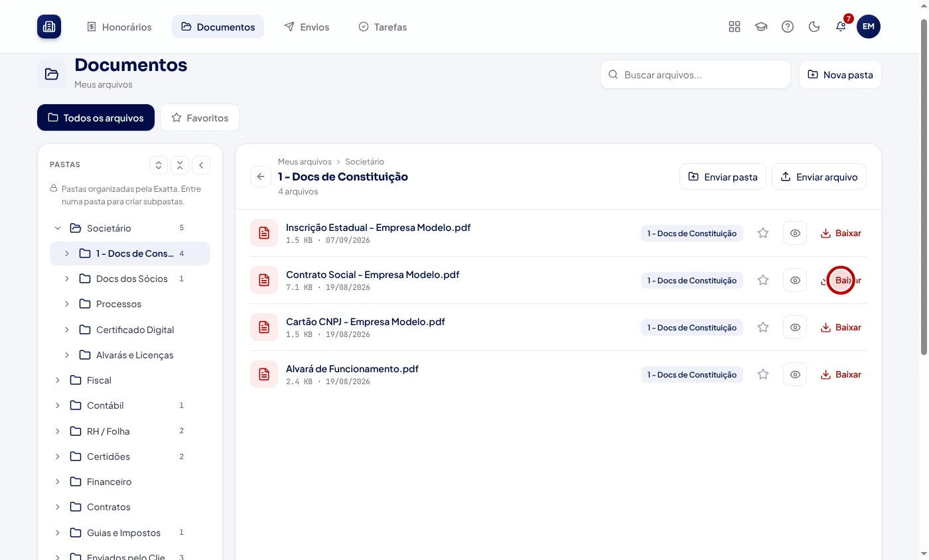Select the Todos os arquivos tab
929x560 pixels.
(x=96, y=117)
